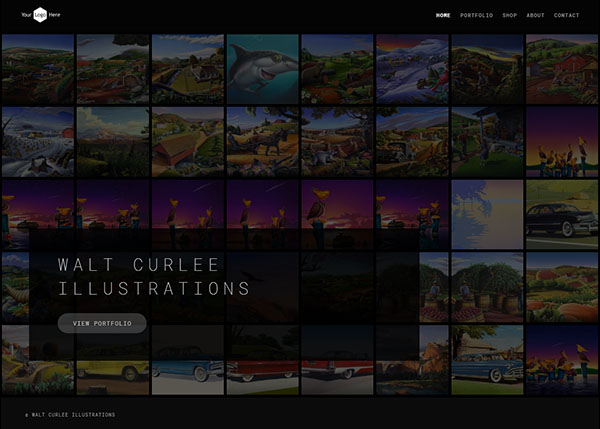
Task: Open the SHOP page
Action: pos(510,16)
